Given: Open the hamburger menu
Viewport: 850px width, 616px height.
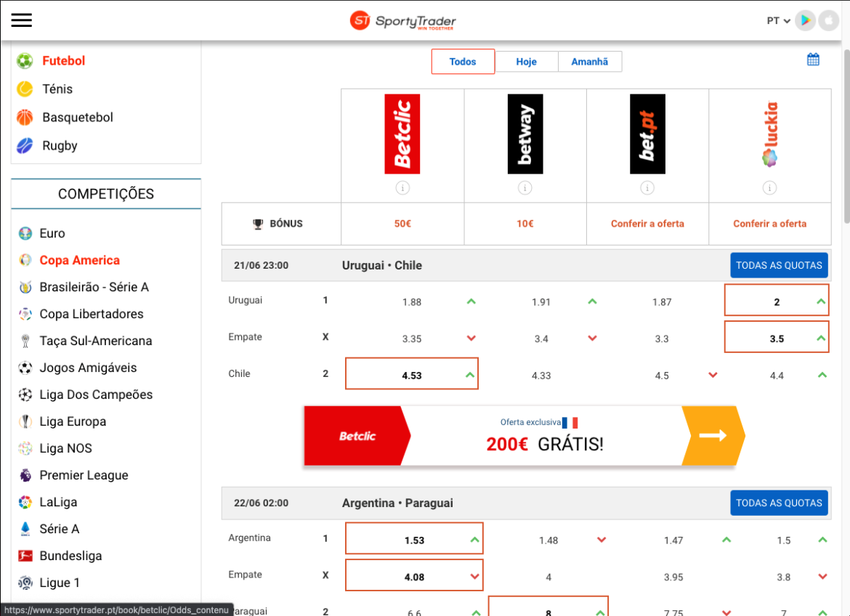Looking at the screenshot, I should tap(22, 20).
